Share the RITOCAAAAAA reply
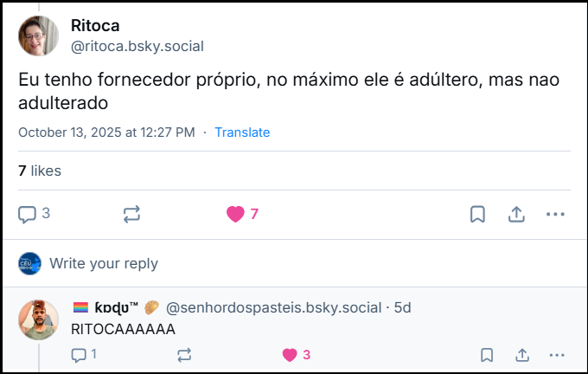The width and height of the screenshot is (588, 374). [x=522, y=354]
